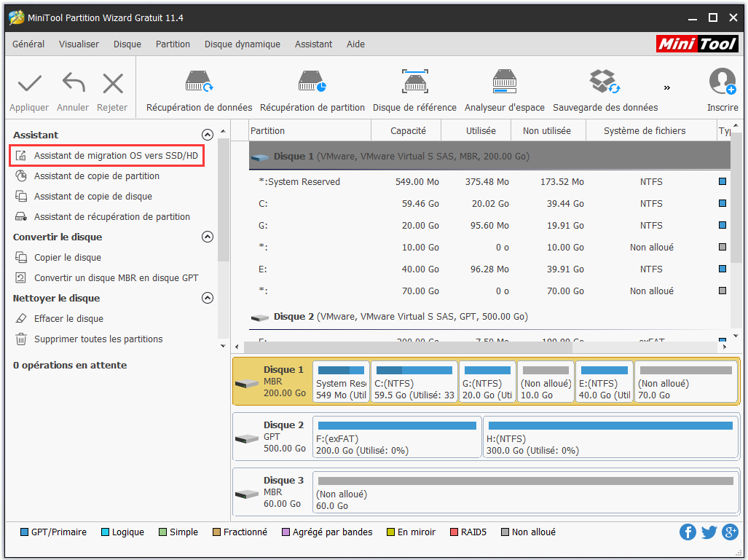Open the Facebook share icon
Screen dimensions: 748x560
tap(688, 532)
